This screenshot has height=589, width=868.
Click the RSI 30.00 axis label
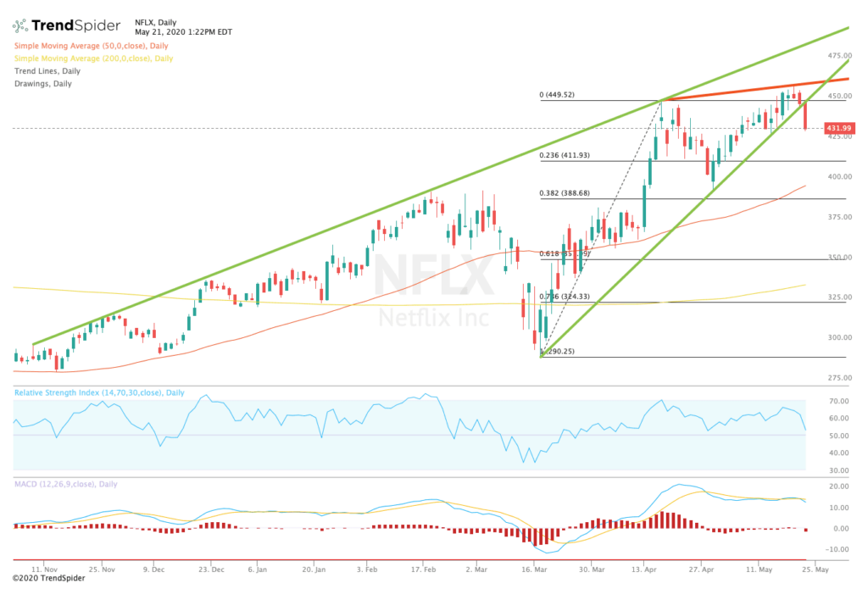[x=839, y=470]
